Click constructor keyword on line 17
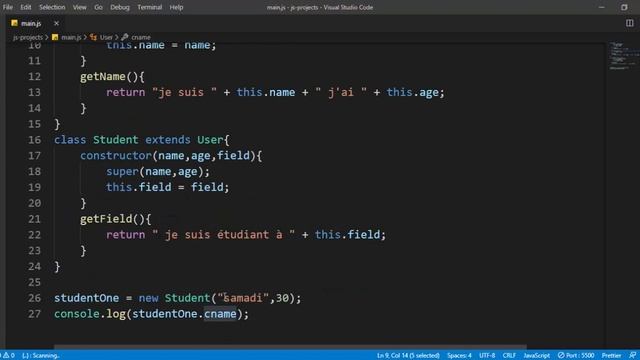This screenshot has width=640, height=360. tap(116, 156)
